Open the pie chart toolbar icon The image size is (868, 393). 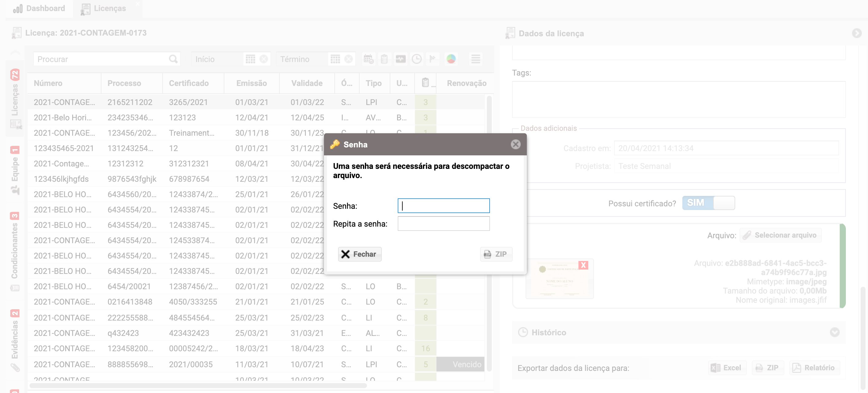[x=451, y=59]
